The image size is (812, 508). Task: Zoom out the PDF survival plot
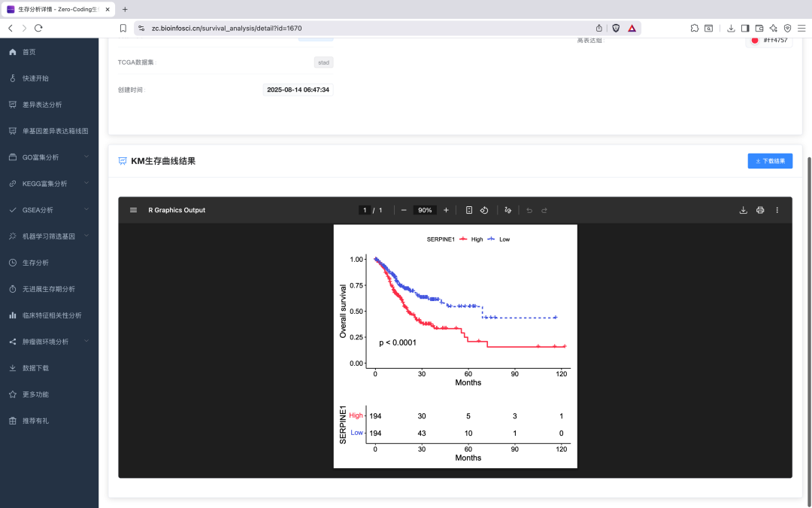pos(404,210)
